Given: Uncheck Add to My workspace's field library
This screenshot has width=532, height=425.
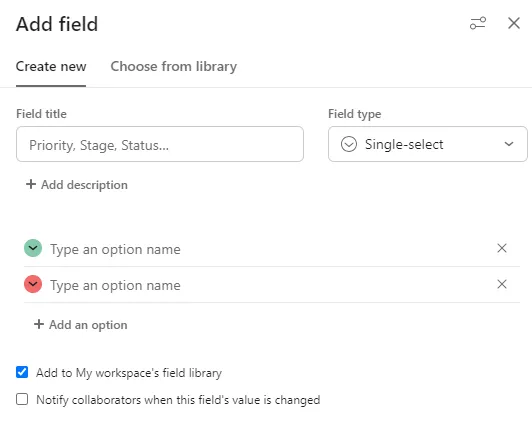Looking at the screenshot, I should (22, 372).
